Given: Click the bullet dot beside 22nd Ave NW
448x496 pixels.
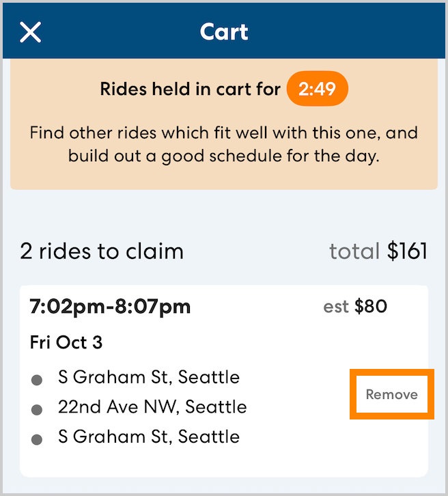Looking at the screenshot, I should pyautogui.click(x=38, y=409).
